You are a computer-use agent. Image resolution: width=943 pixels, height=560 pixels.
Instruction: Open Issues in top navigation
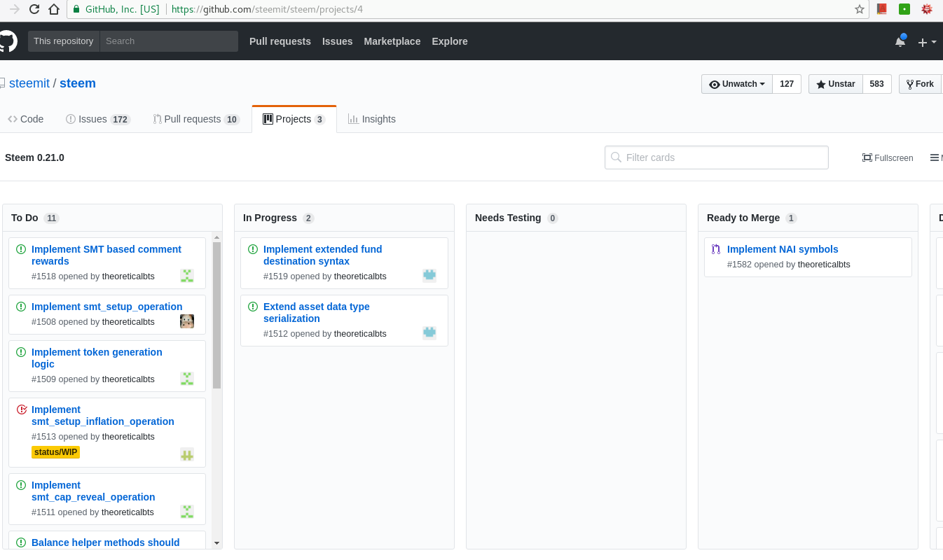point(338,41)
